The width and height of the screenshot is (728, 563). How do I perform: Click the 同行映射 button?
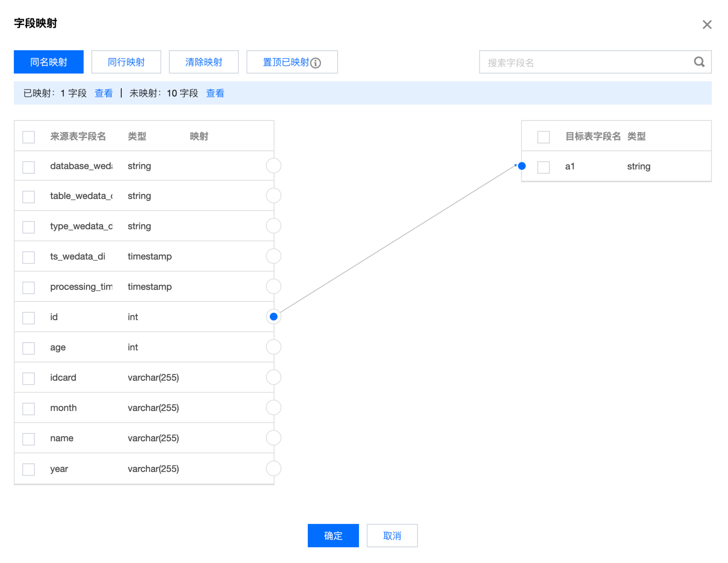126,62
